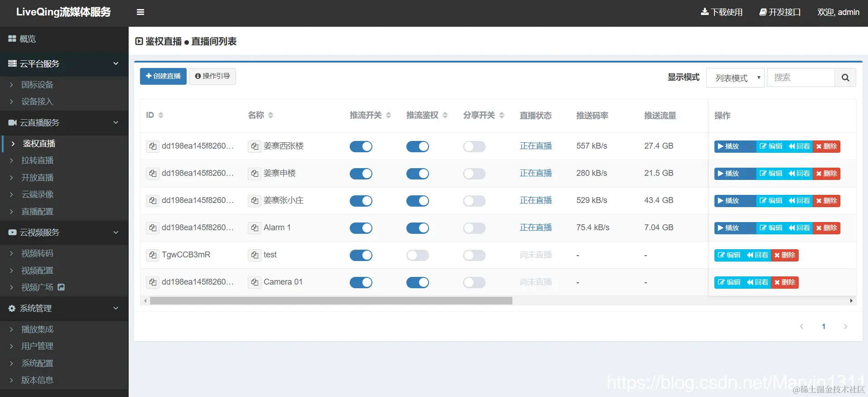Copy name icon for Camera 01
This screenshot has height=397, width=868.
(255, 282)
